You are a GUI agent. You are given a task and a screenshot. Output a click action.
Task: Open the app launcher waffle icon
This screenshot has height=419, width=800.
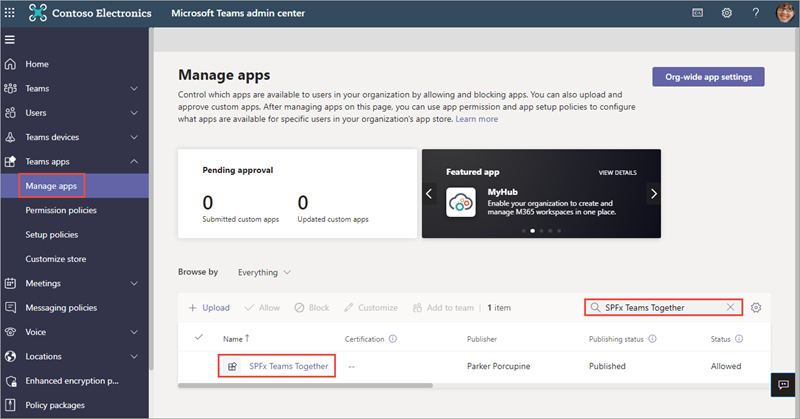(x=10, y=13)
